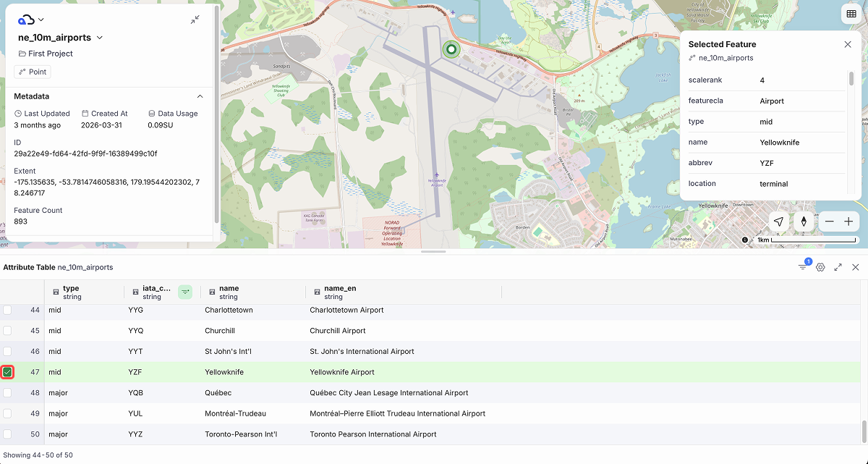Close the Selected Feature panel
Image resolution: width=868 pixels, height=464 pixels.
(848, 44)
